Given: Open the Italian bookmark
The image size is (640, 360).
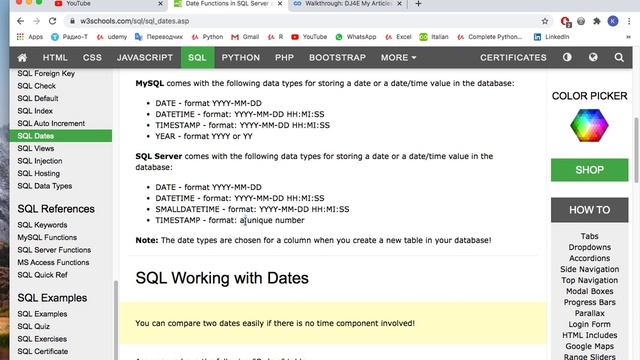Looking at the screenshot, I should click(434, 37).
